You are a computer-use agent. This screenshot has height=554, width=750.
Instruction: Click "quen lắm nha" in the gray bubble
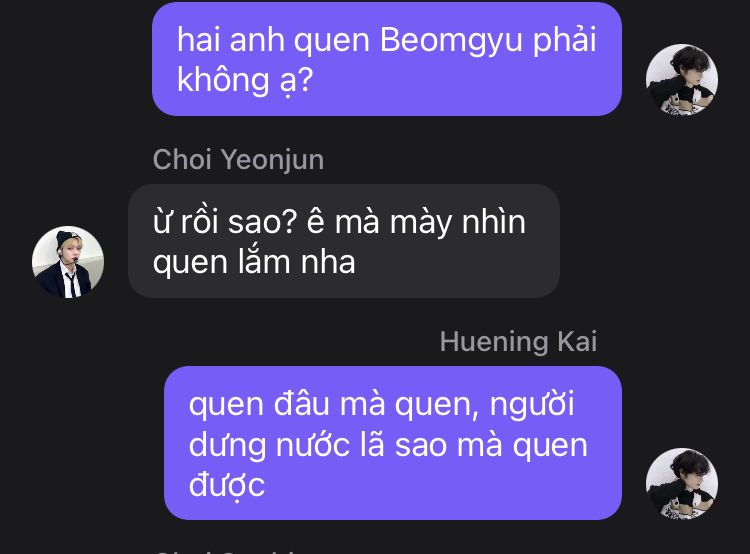tap(254, 263)
